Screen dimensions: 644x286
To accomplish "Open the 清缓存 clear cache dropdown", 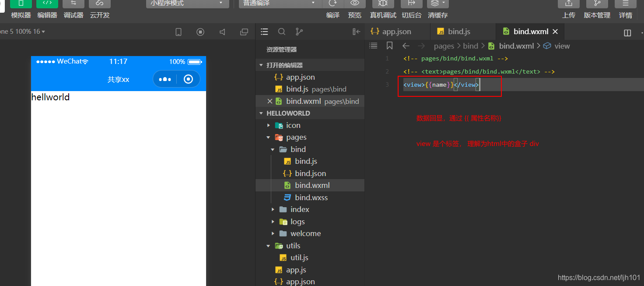I will click(437, 4).
